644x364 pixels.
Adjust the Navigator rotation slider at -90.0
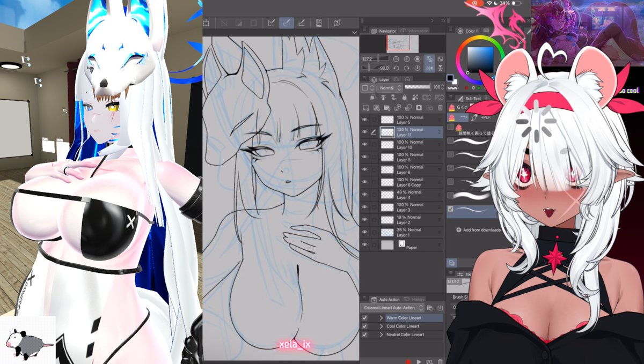click(375, 68)
